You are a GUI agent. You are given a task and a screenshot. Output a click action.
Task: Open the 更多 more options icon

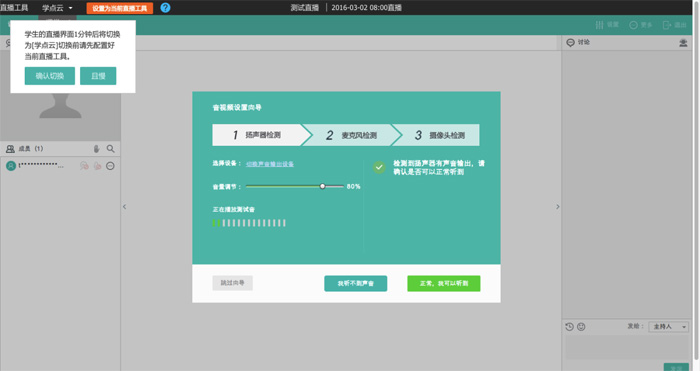(x=633, y=25)
